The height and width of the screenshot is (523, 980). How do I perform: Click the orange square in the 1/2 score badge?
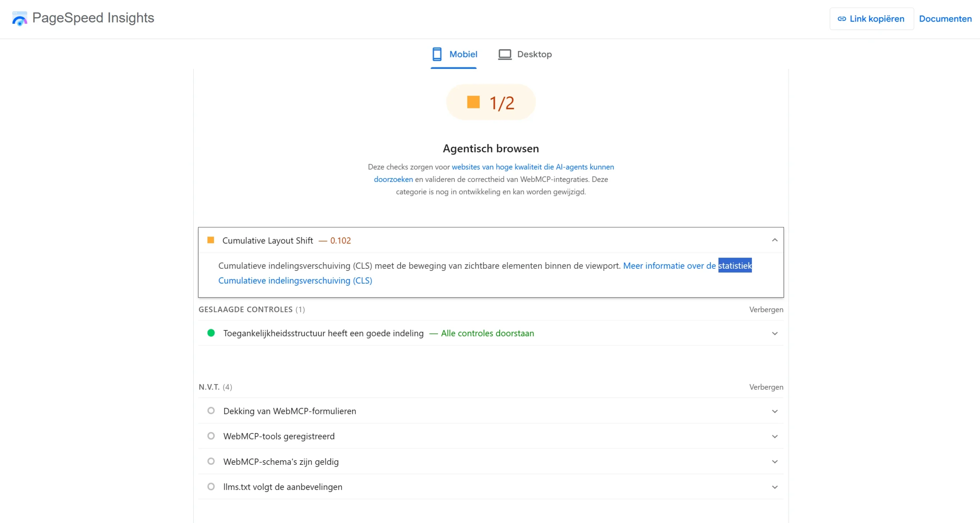pyautogui.click(x=474, y=102)
